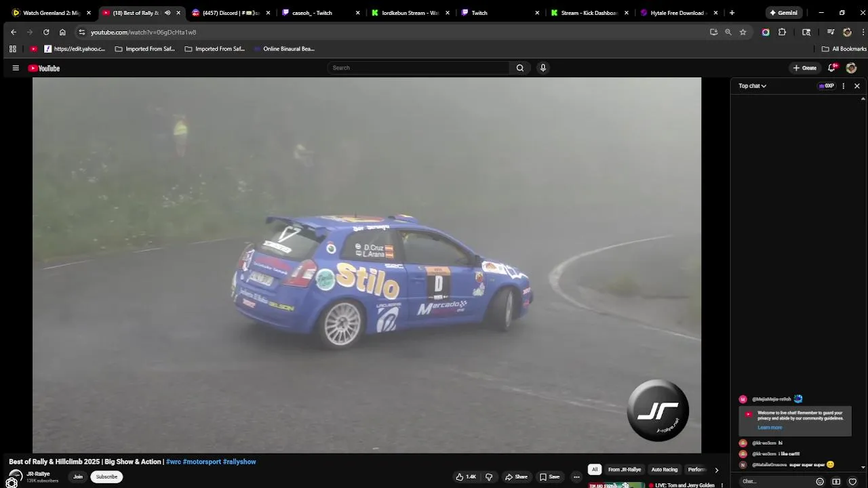
Task: Like the video with thumbs up
Action: point(466,477)
